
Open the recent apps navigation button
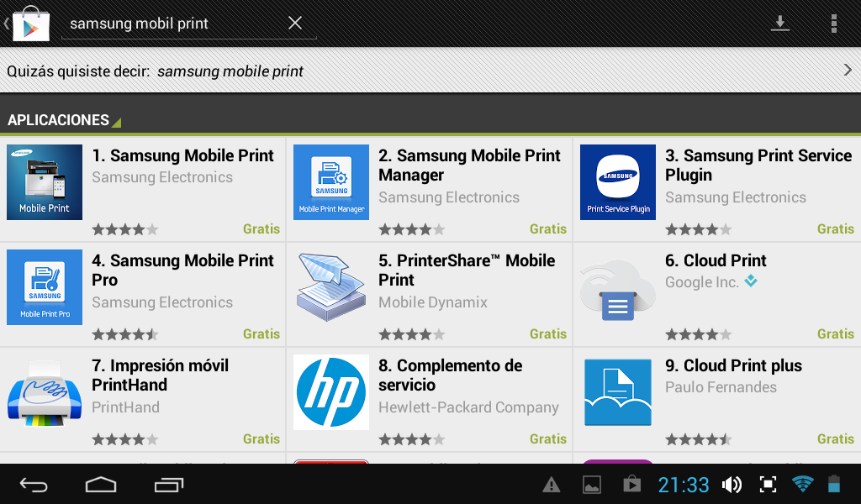pos(168,485)
